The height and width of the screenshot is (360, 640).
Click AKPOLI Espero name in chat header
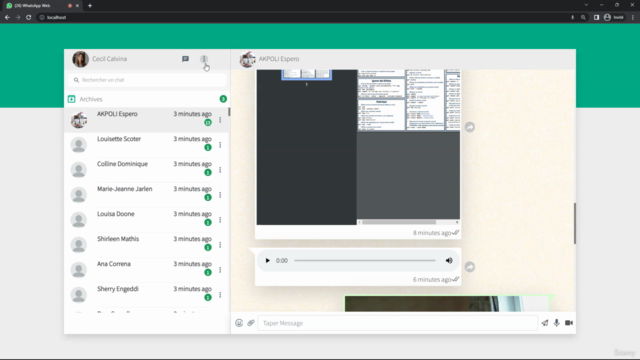tap(279, 59)
